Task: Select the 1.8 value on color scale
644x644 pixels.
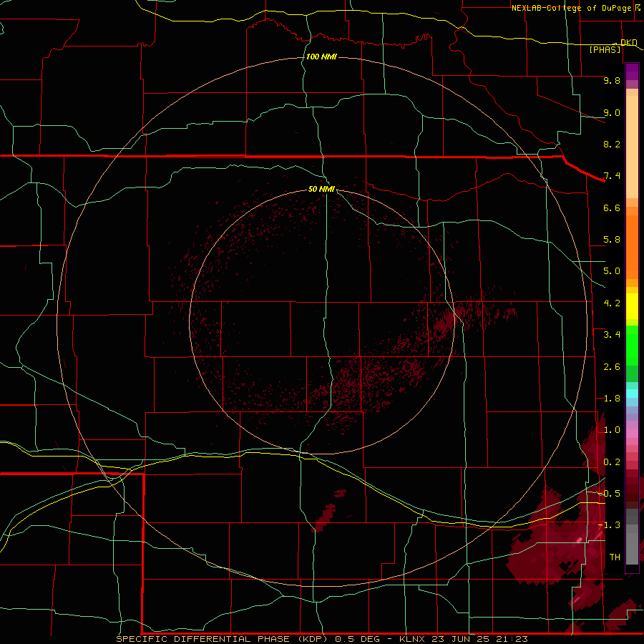Action: click(x=612, y=399)
